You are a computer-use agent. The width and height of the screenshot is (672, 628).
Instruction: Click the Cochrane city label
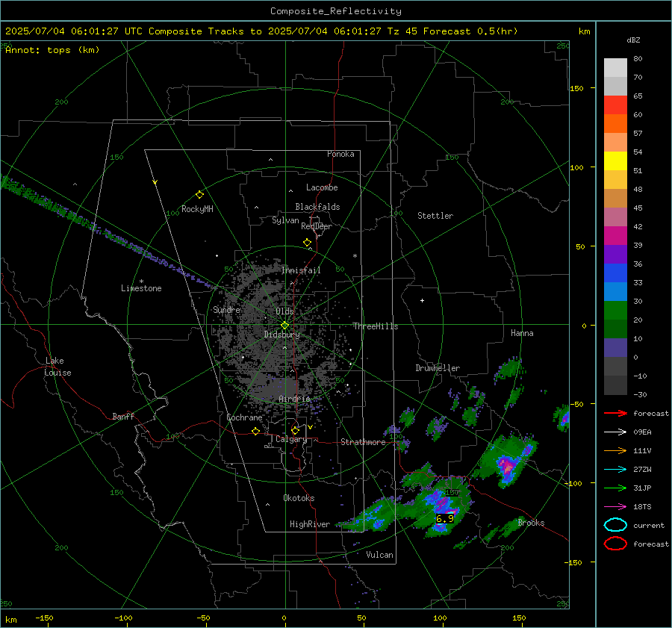tap(244, 417)
